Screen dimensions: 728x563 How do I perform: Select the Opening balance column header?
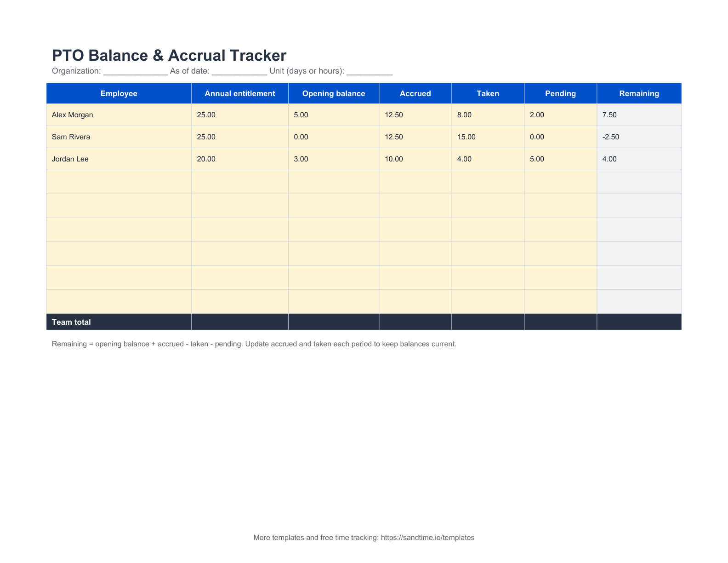pos(333,93)
